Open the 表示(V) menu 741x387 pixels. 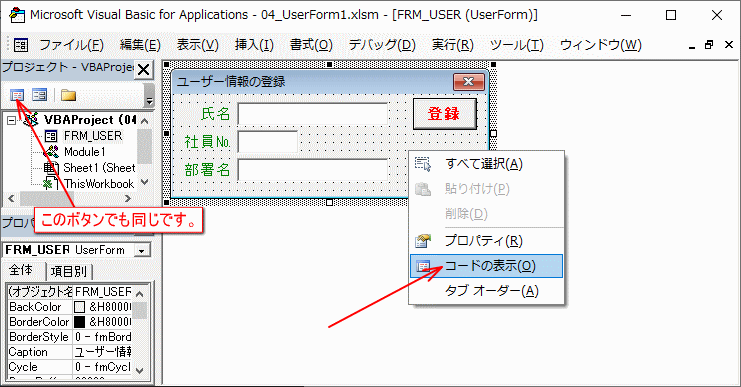(x=198, y=45)
